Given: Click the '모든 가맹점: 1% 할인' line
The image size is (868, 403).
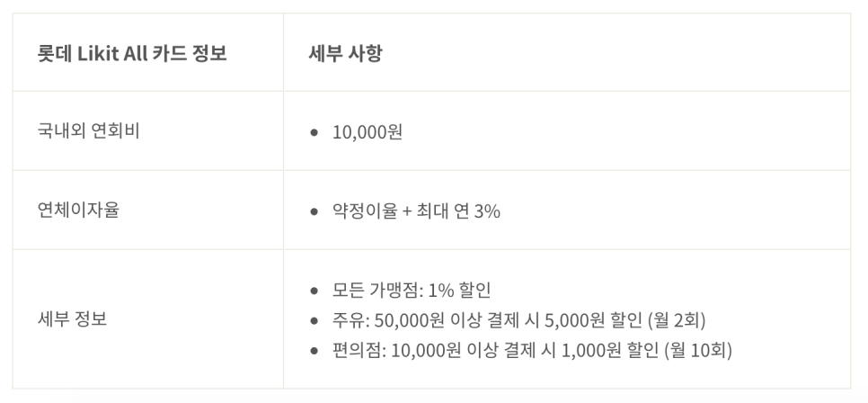Looking at the screenshot, I should tap(412, 291).
